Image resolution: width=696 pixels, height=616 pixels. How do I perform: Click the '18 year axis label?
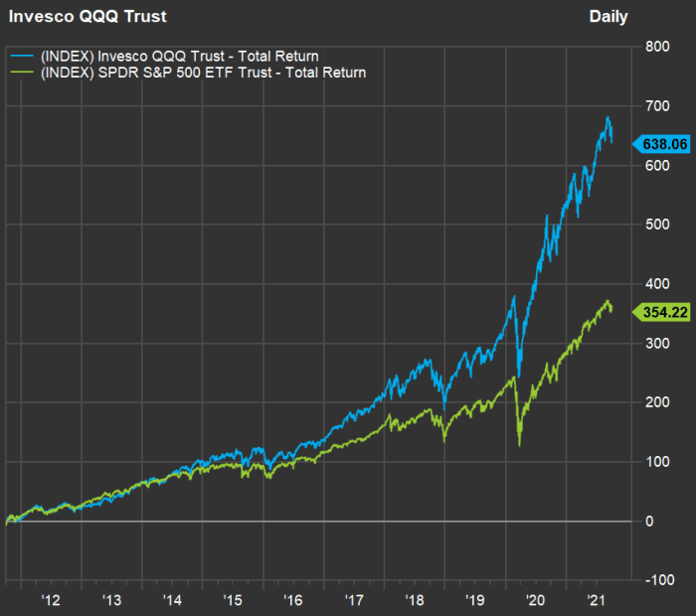click(x=415, y=600)
